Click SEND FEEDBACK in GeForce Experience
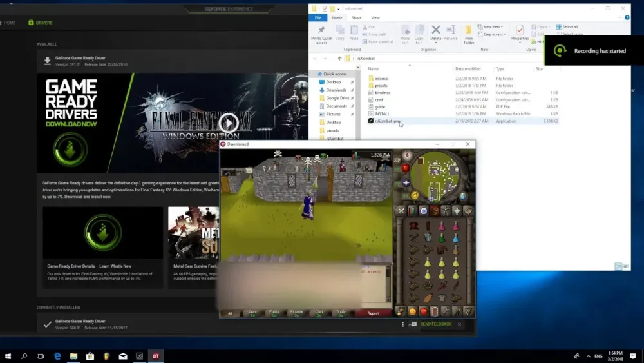The image size is (644, 363). point(436,324)
